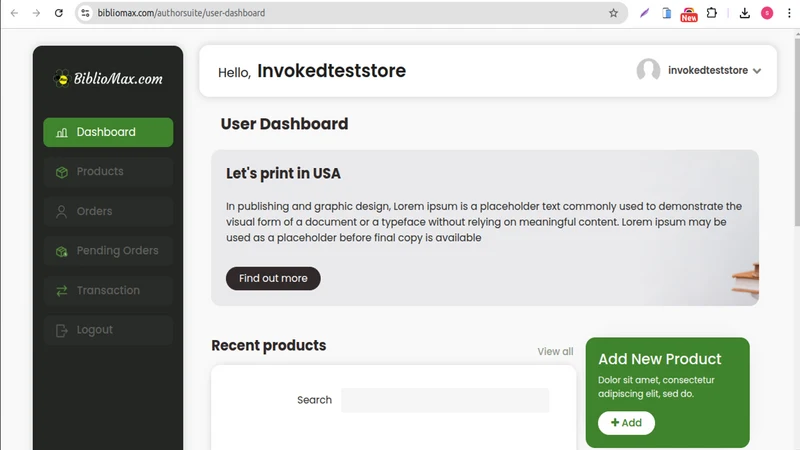800x450 pixels.
Task: Click the Let's print in USA heading
Action: (x=283, y=173)
